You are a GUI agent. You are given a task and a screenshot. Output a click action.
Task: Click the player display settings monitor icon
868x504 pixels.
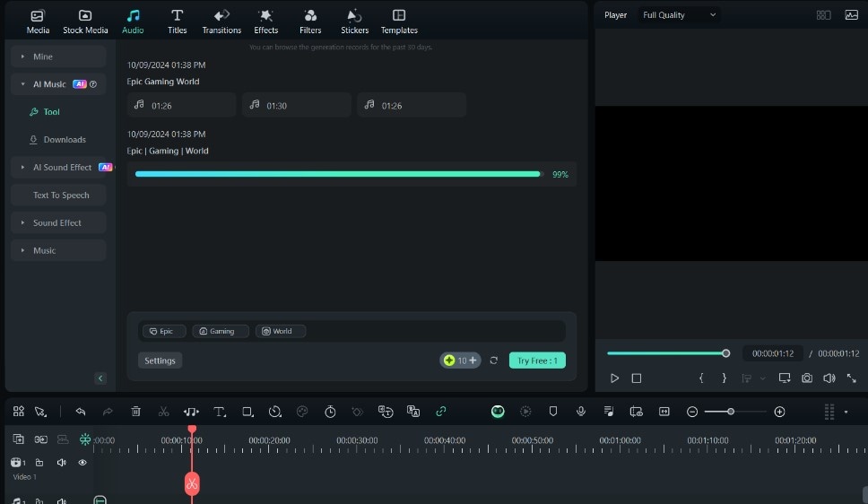785,378
